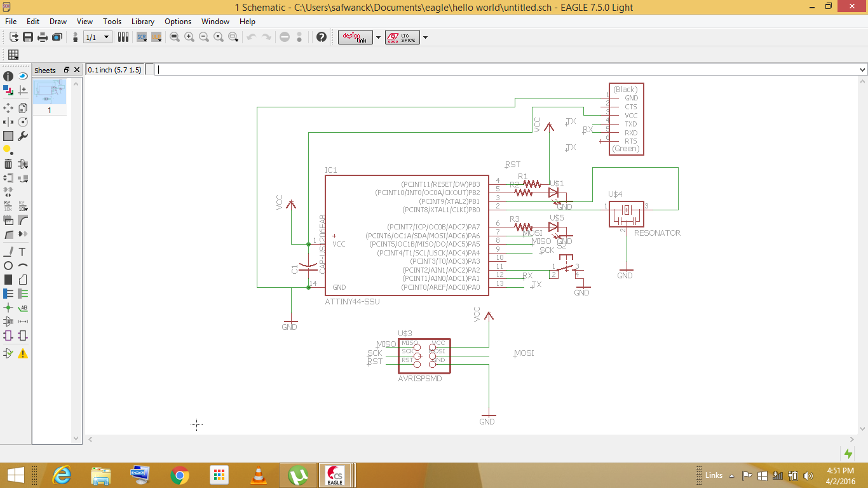Open the File menu
The image size is (868, 488).
pos(11,21)
